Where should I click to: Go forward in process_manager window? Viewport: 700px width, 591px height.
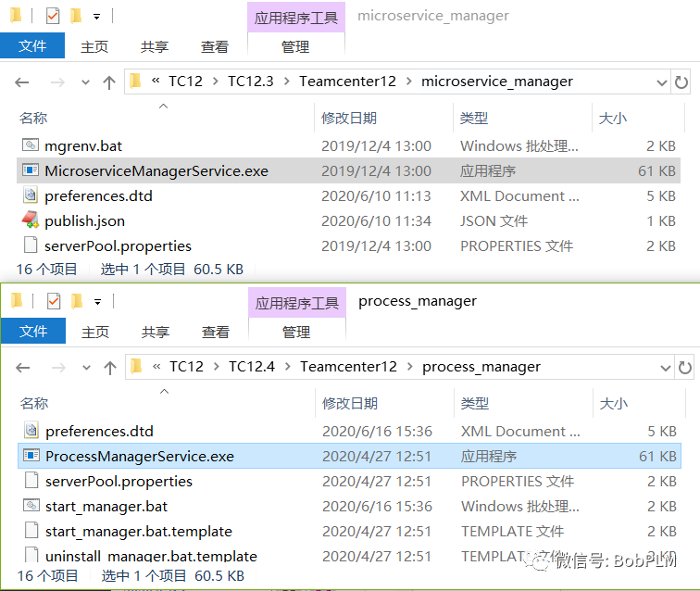pos(58,368)
